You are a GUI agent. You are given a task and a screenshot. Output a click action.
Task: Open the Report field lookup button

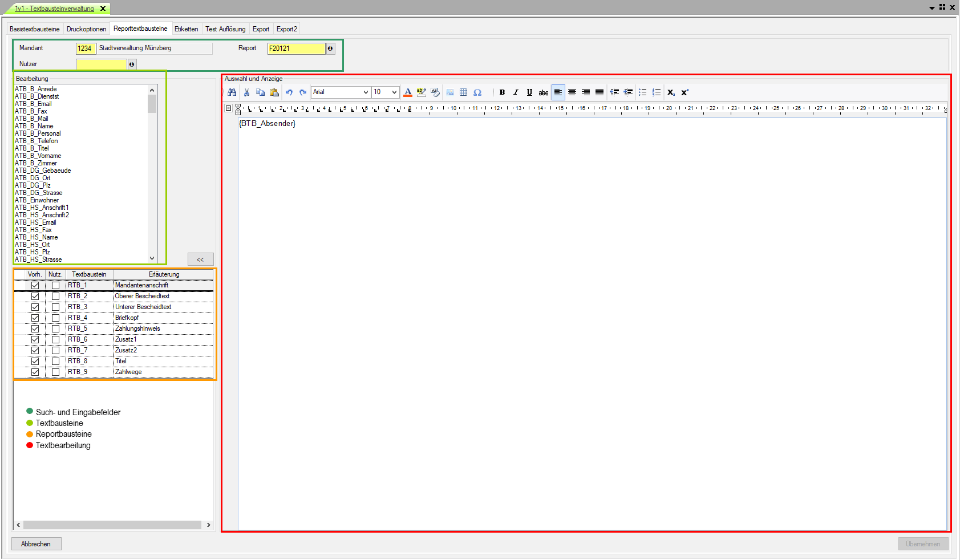pos(330,48)
